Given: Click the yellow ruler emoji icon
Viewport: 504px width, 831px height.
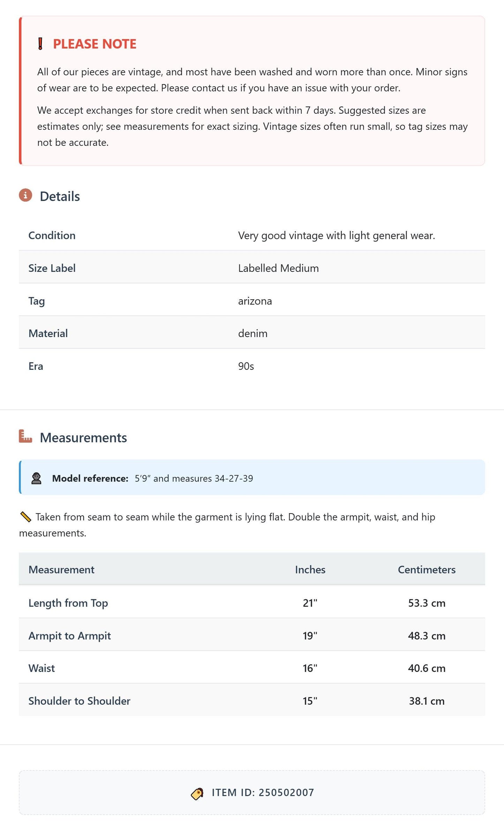Looking at the screenshot, I should (x=25, y=517).
